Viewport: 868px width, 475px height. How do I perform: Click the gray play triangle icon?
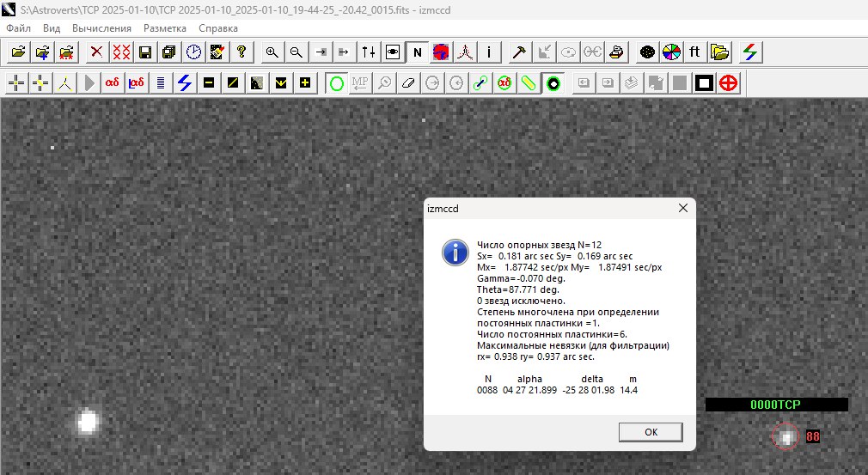pos(89,83)
